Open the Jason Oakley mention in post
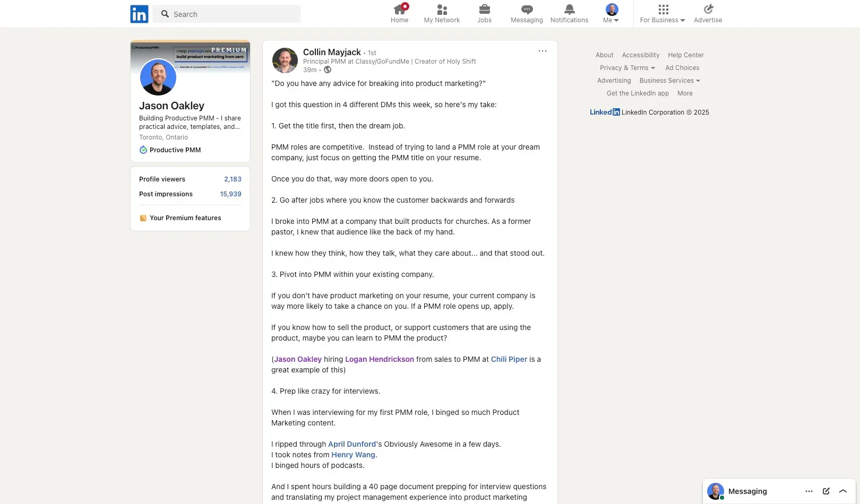Image resolution: width=860 pixels, height=504 pixels. pos(298,359)
